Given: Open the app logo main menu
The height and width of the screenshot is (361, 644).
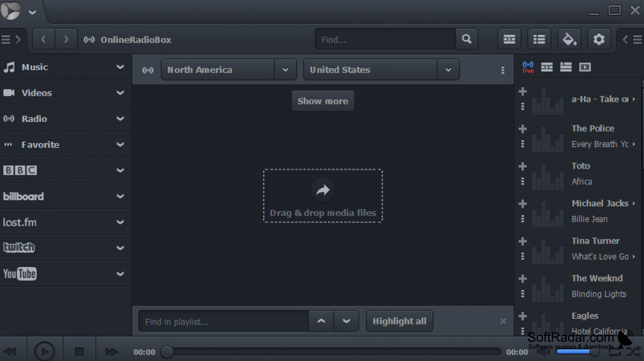Looking at the screenshot, I should pos(10,10).
